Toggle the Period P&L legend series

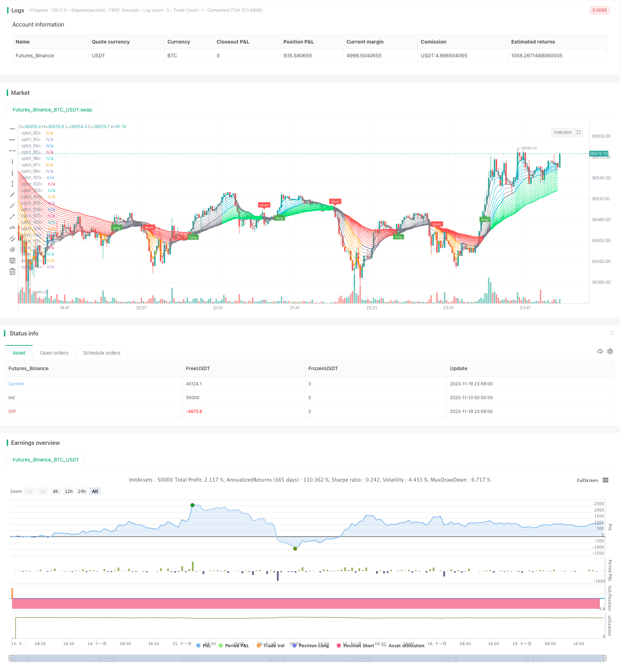(x=234, y=645)
